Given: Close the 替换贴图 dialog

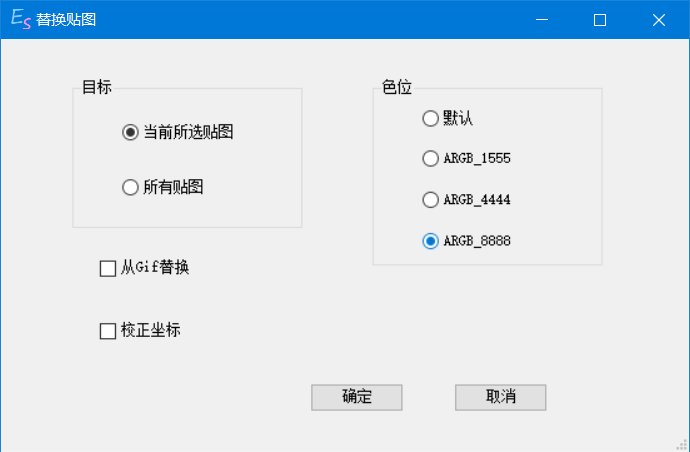Looking at the screenshot, I should coord(659,19).
